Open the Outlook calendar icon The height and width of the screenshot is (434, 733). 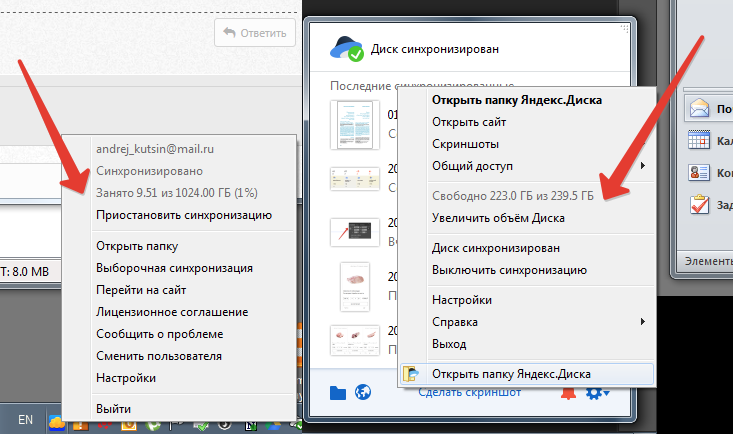coord(699,140)
